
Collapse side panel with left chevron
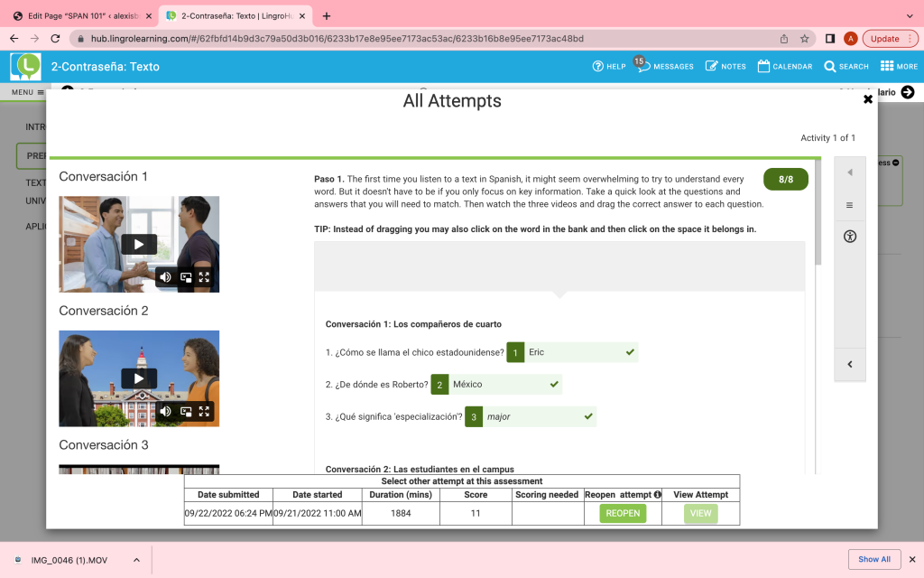(849, 364)
